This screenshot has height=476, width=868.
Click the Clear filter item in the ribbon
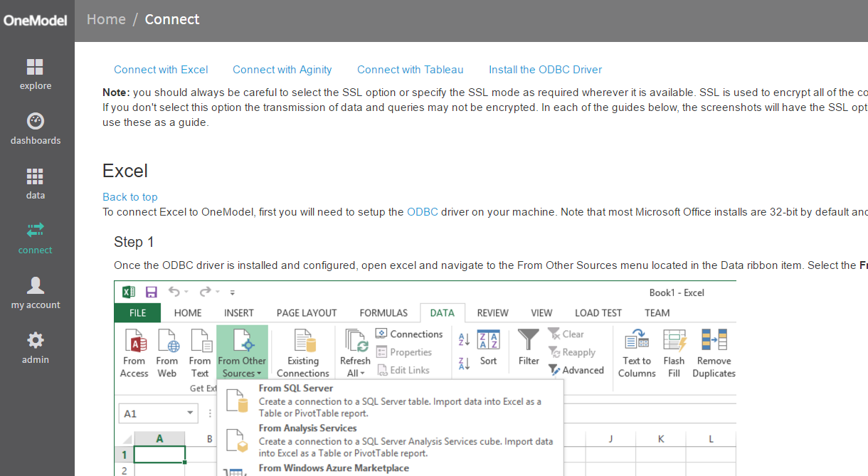coord(566,334)
